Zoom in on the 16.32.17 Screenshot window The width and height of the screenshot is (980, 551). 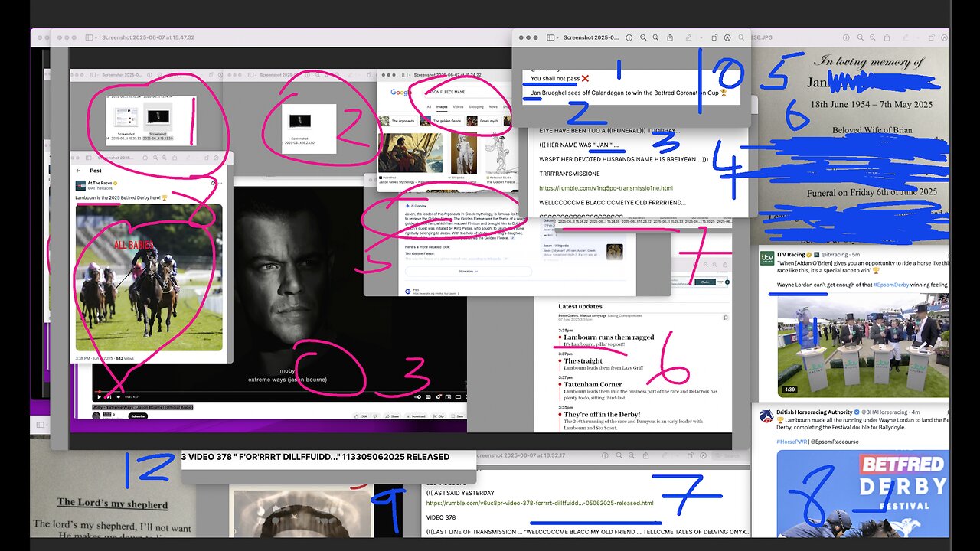pos(632,455)
